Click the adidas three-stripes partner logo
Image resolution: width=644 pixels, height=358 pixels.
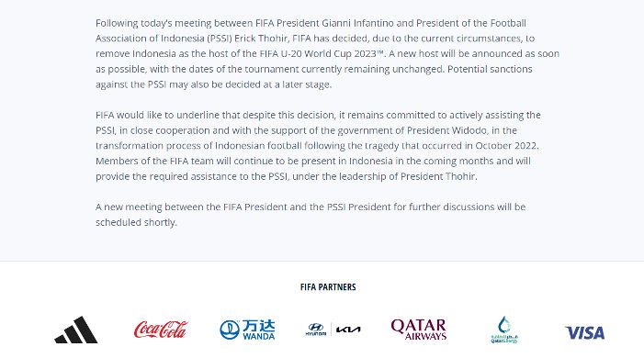76,330
